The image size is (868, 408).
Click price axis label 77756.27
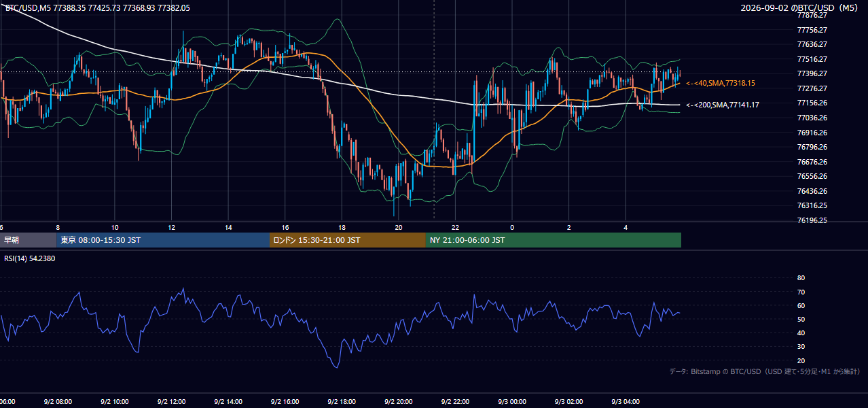812,30
